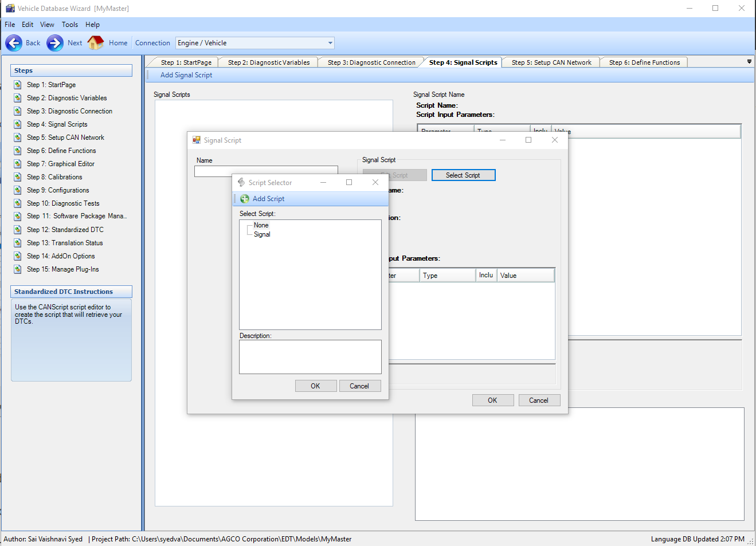Click icon beside Step 13: Translation Status
The height and width of the screenshot is (546, 756).
pyautogui.click(x=18, y=243)
